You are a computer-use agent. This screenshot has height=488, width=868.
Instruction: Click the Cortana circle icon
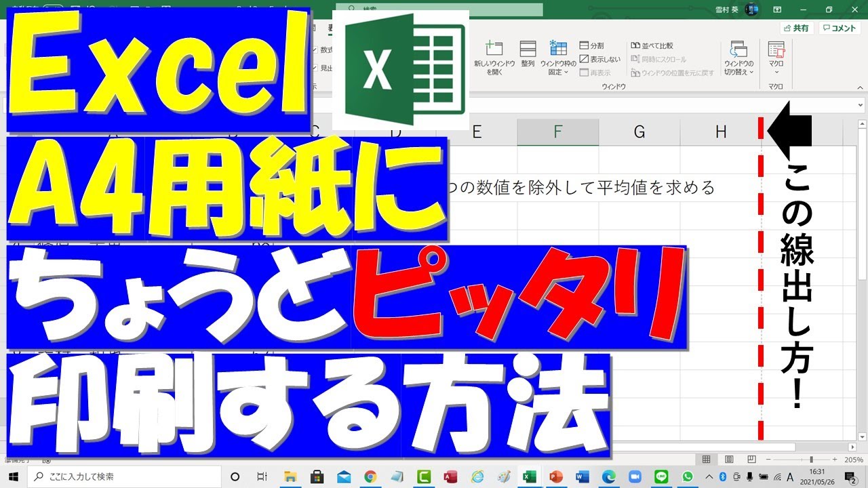click(x=235, y=476)
